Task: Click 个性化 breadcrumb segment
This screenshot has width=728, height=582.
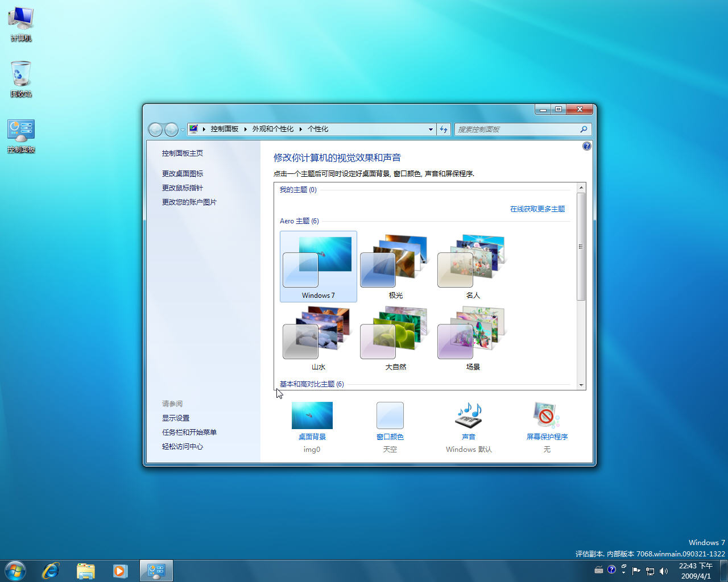Action: 318,129
